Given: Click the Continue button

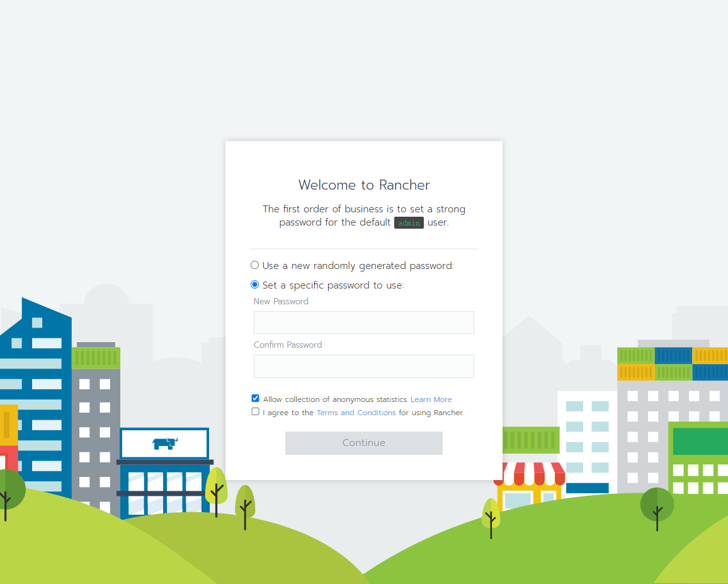Looking at the screenshot, I should (x=363, y=443).
